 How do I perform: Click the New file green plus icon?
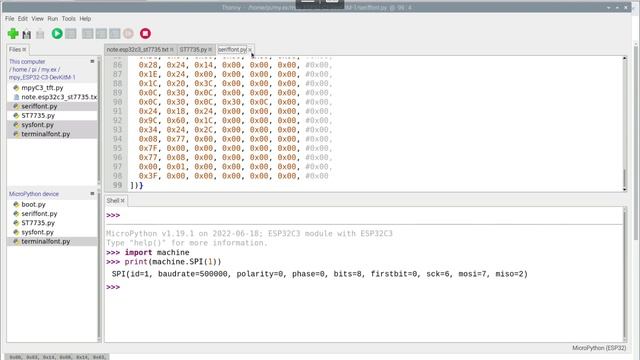13,33
